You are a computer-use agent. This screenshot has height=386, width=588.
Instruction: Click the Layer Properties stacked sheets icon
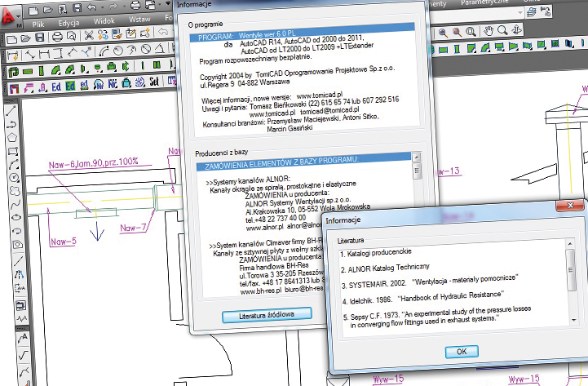[x=532, y=13]
